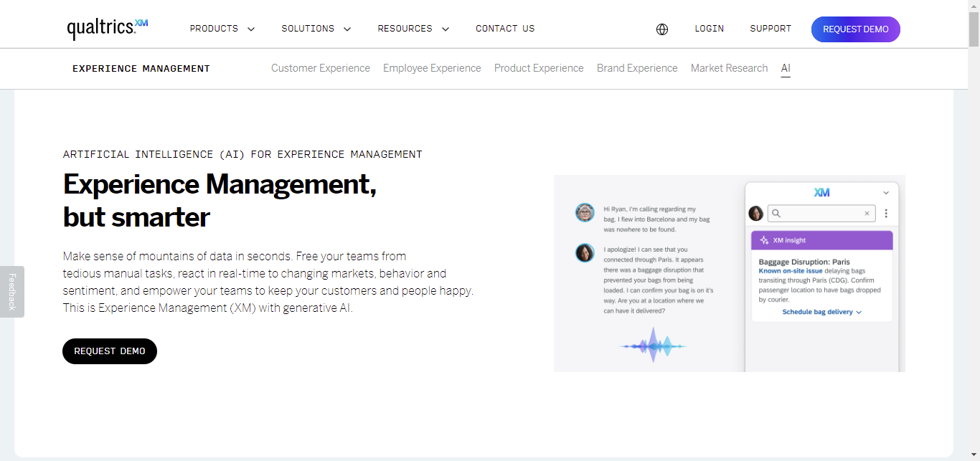
Task: Open the Feedback side panel
Action: [11, 291]
